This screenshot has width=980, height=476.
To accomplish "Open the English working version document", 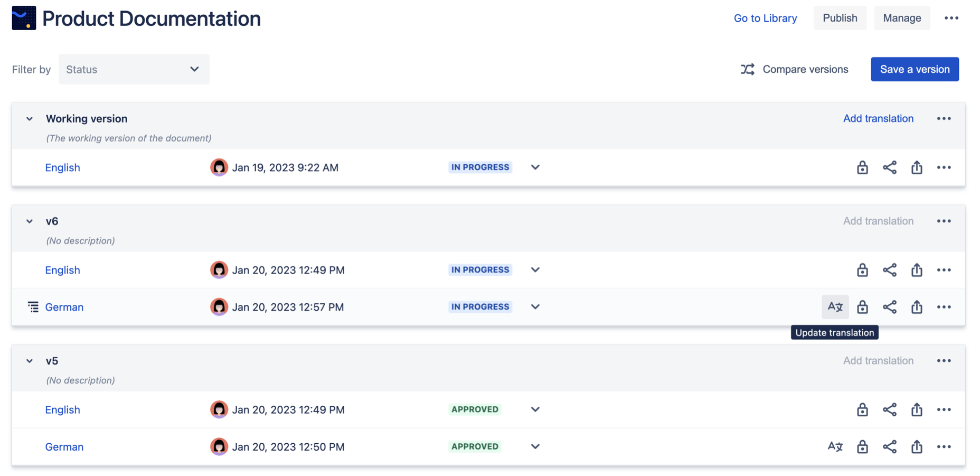I will click(x=62, y=167).
